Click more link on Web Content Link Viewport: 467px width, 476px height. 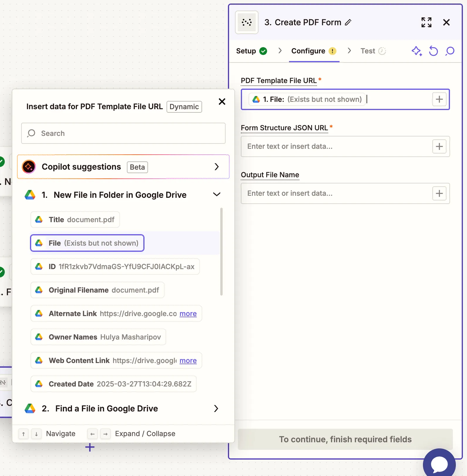[x=188, y=361]
